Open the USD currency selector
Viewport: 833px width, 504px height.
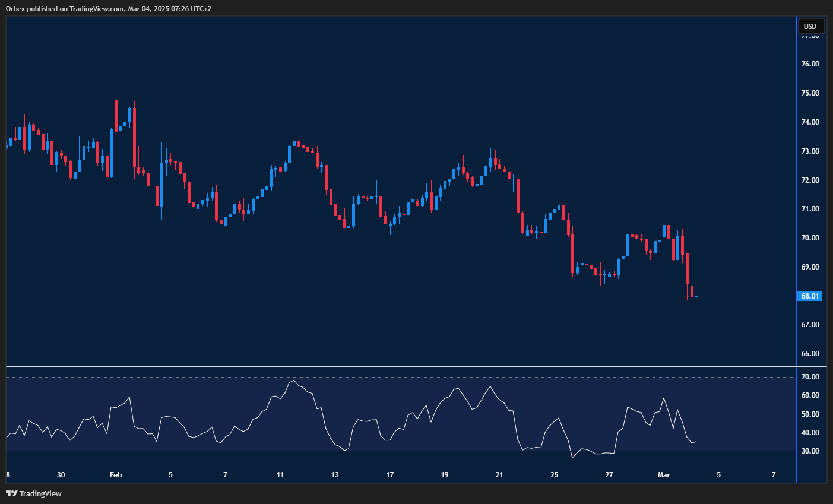pos(810,26)
